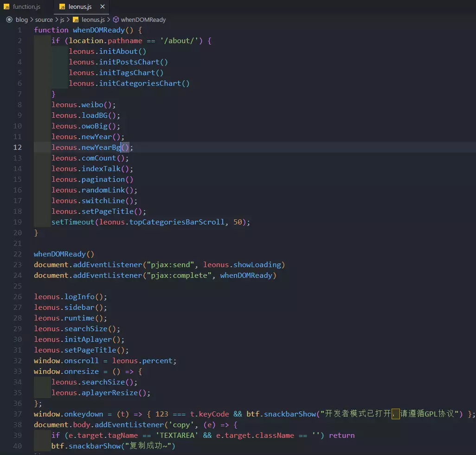This screenshot has height=455, width=476.
Task: Select line 12 via its line number
Action: [x=18, y=147]
